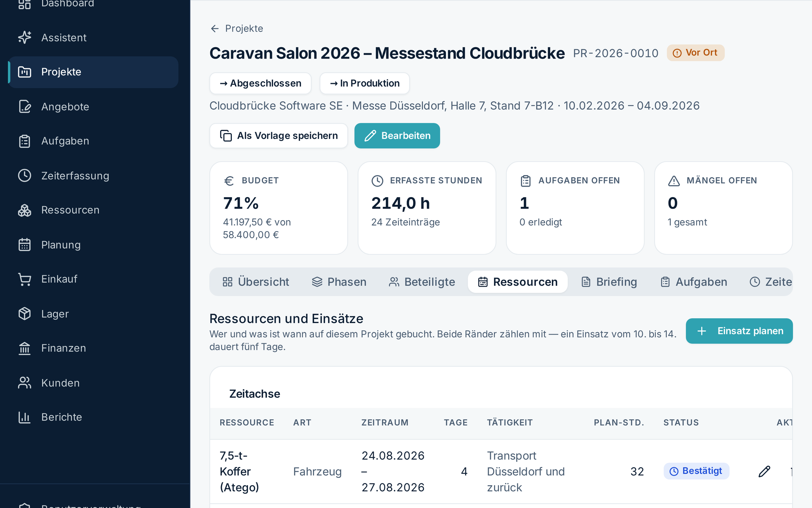Open Lager in the sidebar
The image size is (812, 508).
(x=93, y=314)
